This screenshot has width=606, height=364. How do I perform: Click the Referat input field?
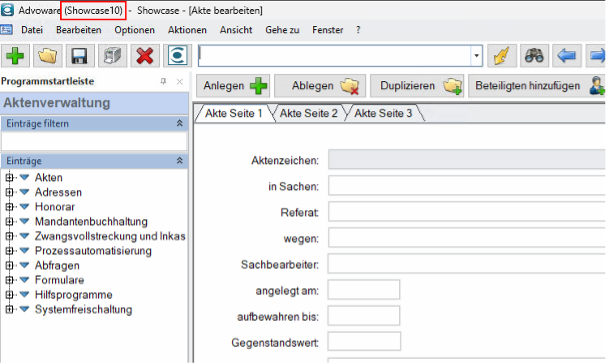coord(467,212)
